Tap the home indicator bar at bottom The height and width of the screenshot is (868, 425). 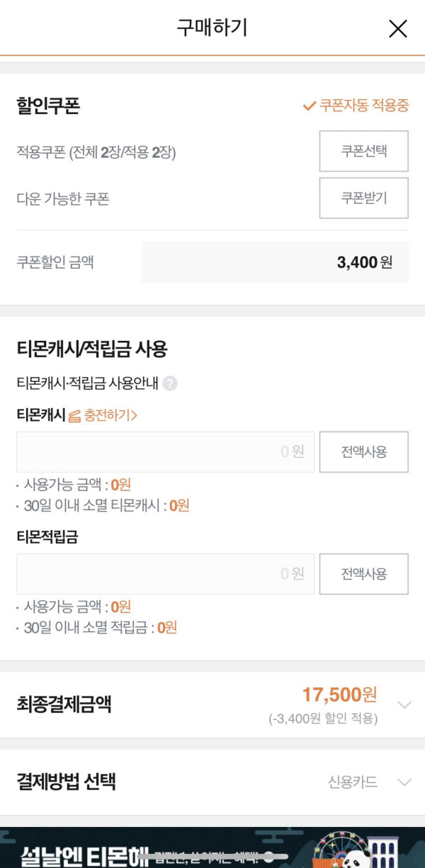(x=212, y=857)
